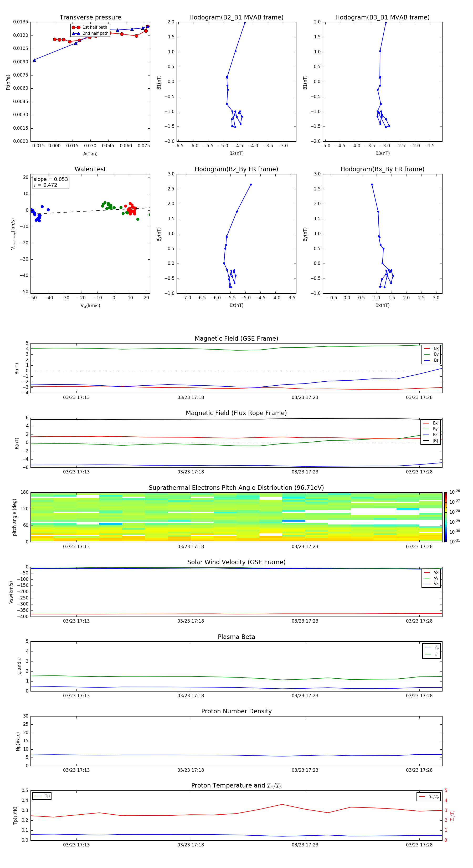Click the 'Proton Number Density' title
Viewport: 473px width, 868px height.
[236, 711]
